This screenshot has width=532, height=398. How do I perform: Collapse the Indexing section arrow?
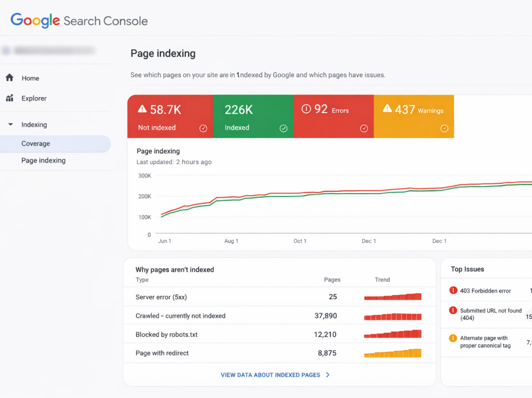click(11, 124)
